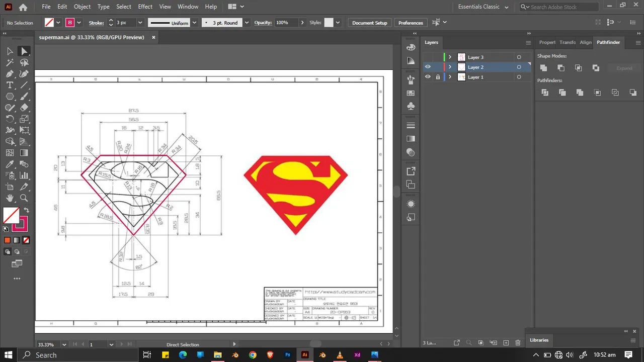This screenshot has width=644, height=362.
Task: Activate the Rotate tool
Action: pos(10,119)
